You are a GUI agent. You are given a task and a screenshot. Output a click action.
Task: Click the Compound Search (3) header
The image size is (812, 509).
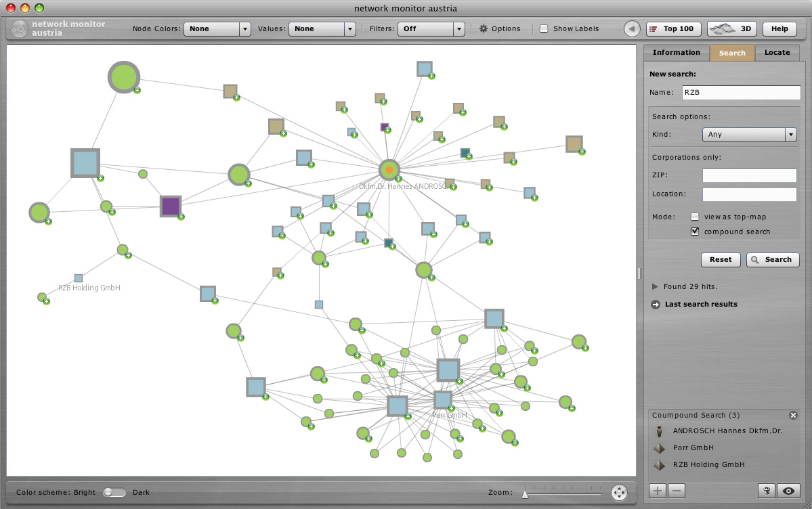[x=696, y=416]
